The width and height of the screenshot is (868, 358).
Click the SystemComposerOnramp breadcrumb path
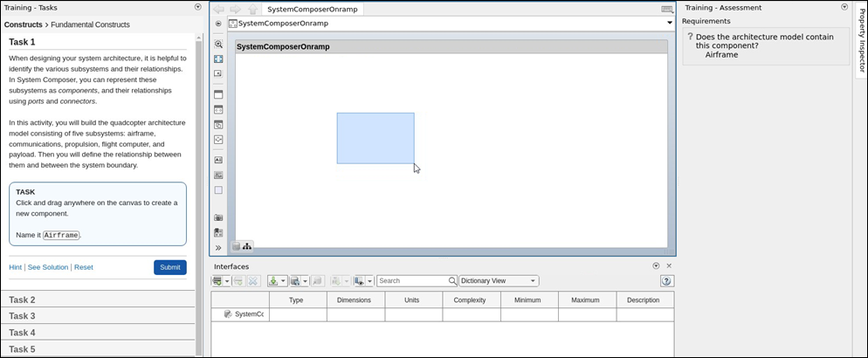(x=283, y=24)
